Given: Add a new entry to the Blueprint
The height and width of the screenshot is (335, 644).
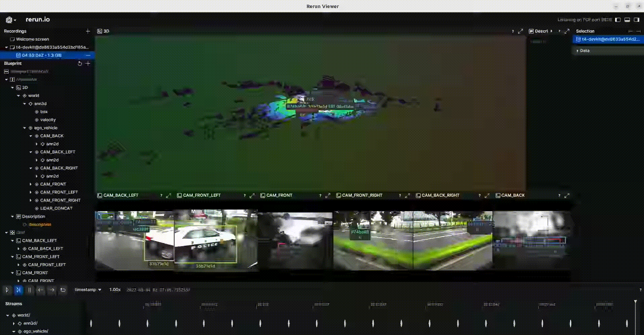Looking at the screenshot, I should click(x=88, y=63).
